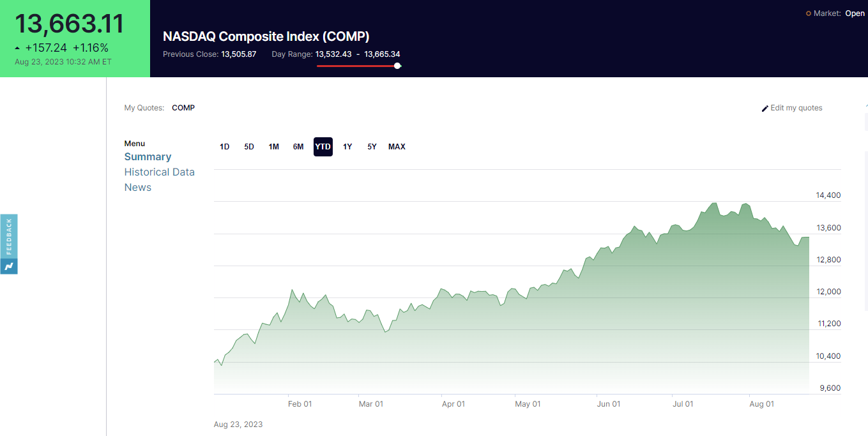Select the 5D chart range
Screen dimensions: 868x436
(249, 147)
